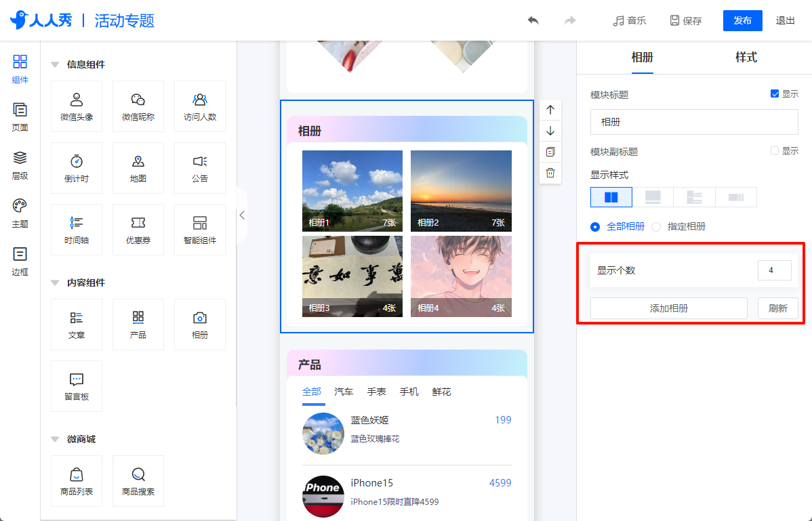Add the 留言板 message board component
This screenshot has width=812, height=521.
point(77,385)
